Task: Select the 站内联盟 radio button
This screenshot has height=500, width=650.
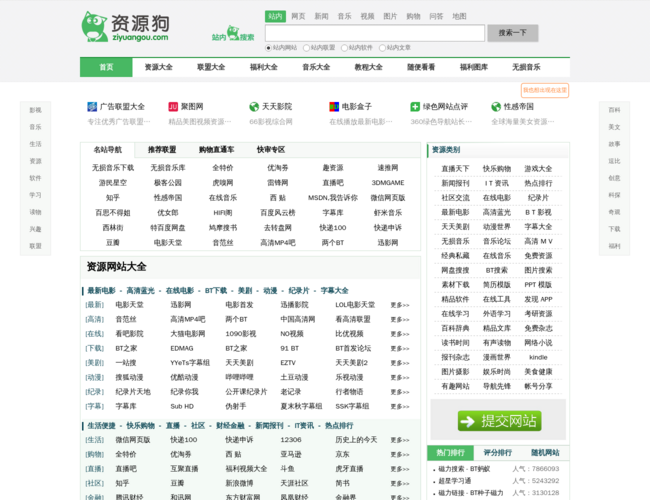Action: pyautogui.click(x=306, y=48)
